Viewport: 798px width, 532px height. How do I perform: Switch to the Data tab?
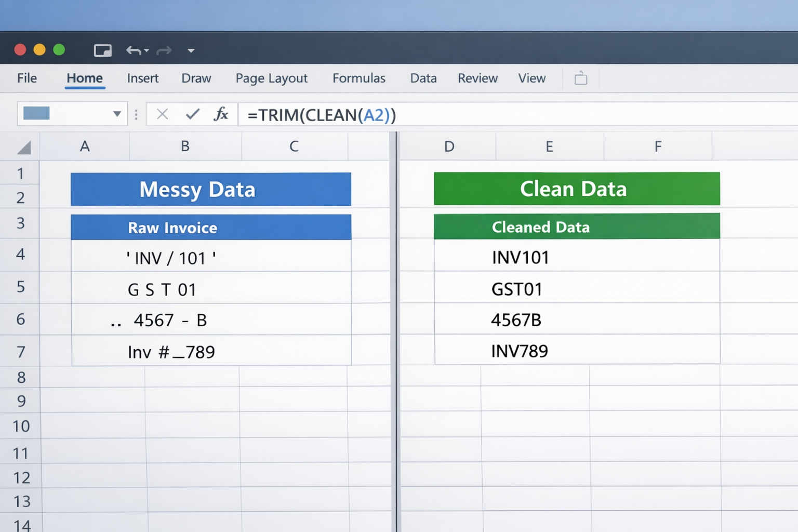tap(422, 78)
